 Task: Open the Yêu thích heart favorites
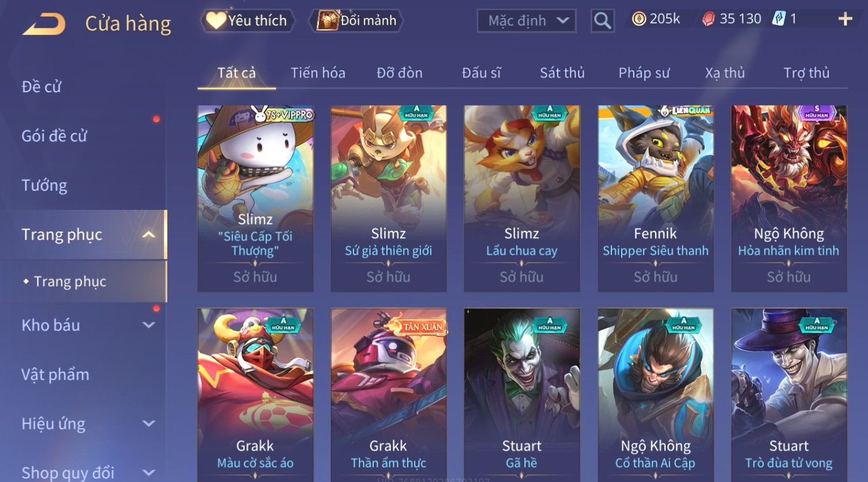tap(247, 21)
